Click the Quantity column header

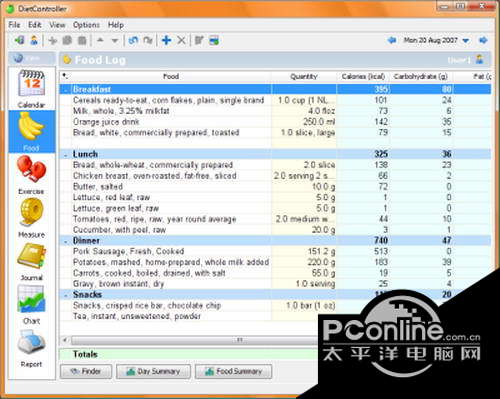pyautogui.click(x=304, y=77)
